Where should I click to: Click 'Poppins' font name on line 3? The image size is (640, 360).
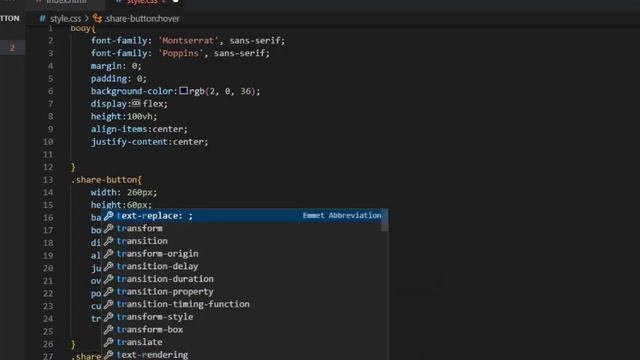(x=180, y=53)
